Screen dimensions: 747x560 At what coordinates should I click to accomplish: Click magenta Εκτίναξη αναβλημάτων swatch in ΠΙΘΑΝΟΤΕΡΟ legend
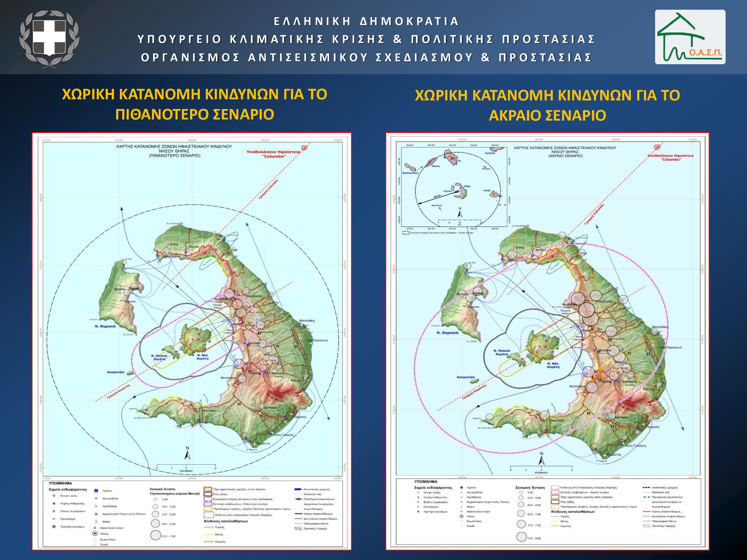pos(208,504)
